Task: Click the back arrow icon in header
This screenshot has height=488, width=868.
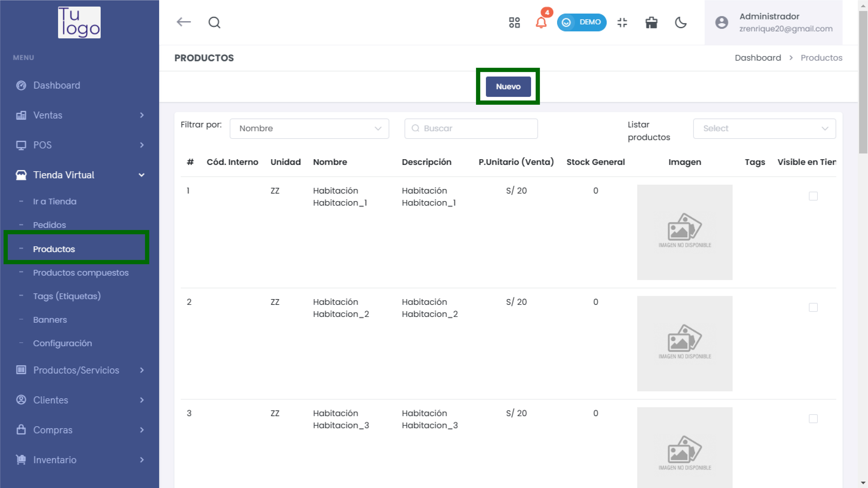Action: (x=184, y=22)
